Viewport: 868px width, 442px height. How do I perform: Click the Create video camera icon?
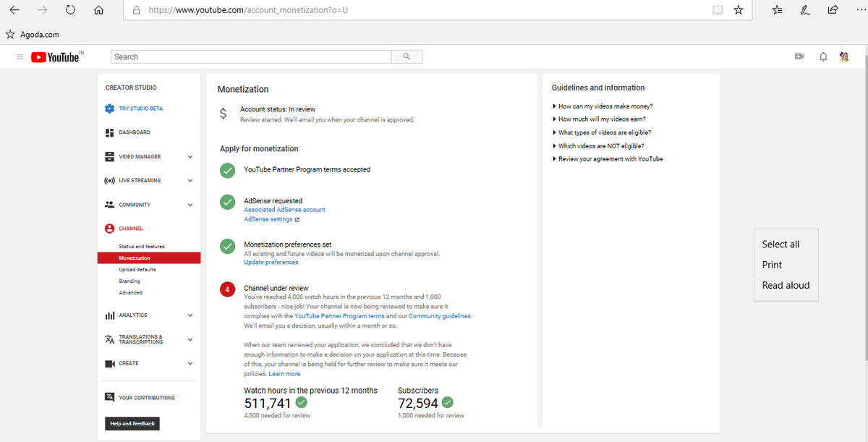click(x=109, y=363)
